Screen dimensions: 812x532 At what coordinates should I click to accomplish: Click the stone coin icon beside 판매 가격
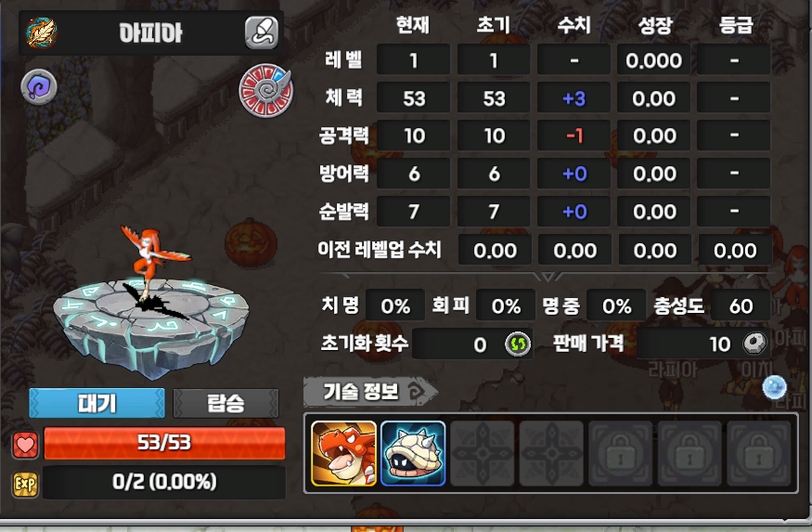pos(754,343)
